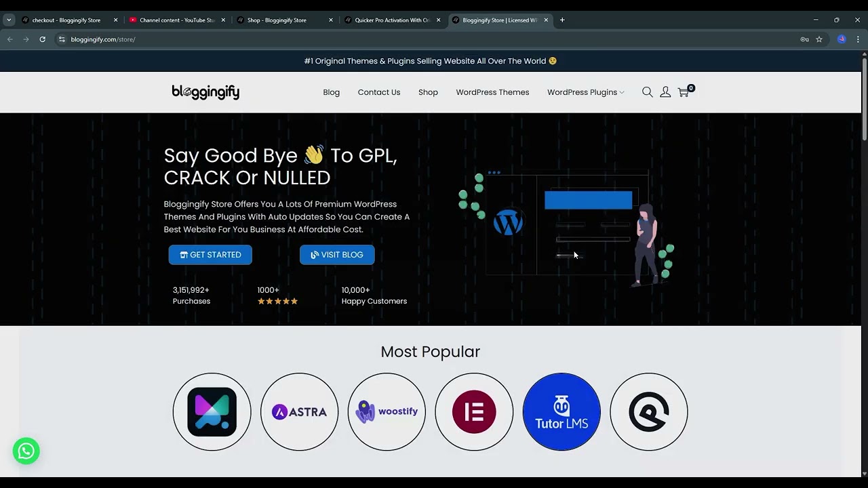Open the Chrome profile avatar
Screen dimensions: 868x488
pos(842,39)
